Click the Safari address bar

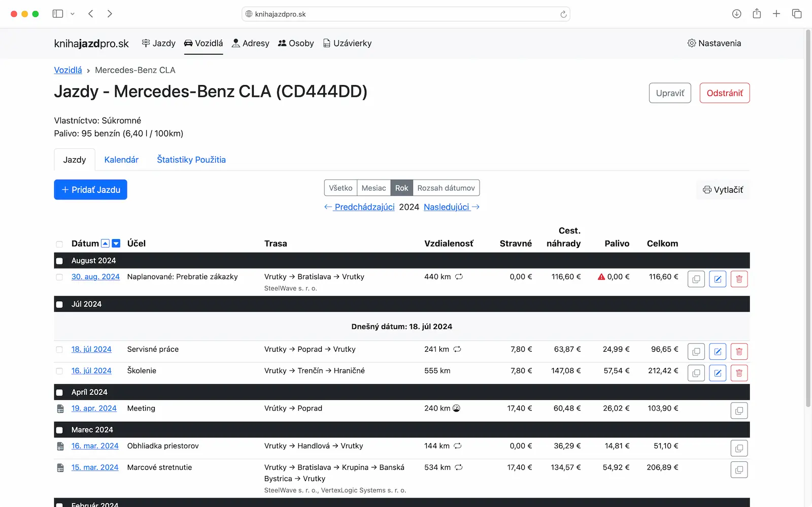(406, 14)
